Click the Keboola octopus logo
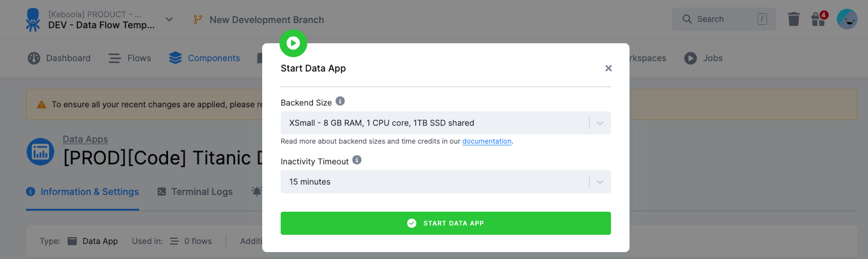The image size is (868, 259). 32,20
